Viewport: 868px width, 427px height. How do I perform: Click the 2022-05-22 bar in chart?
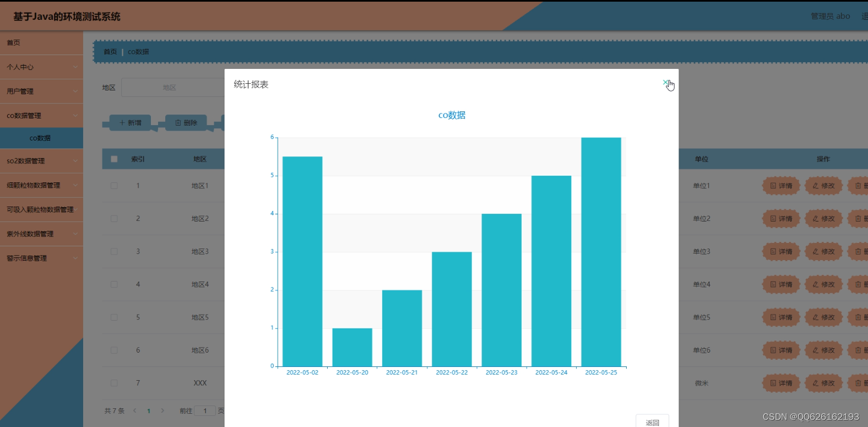452,309
